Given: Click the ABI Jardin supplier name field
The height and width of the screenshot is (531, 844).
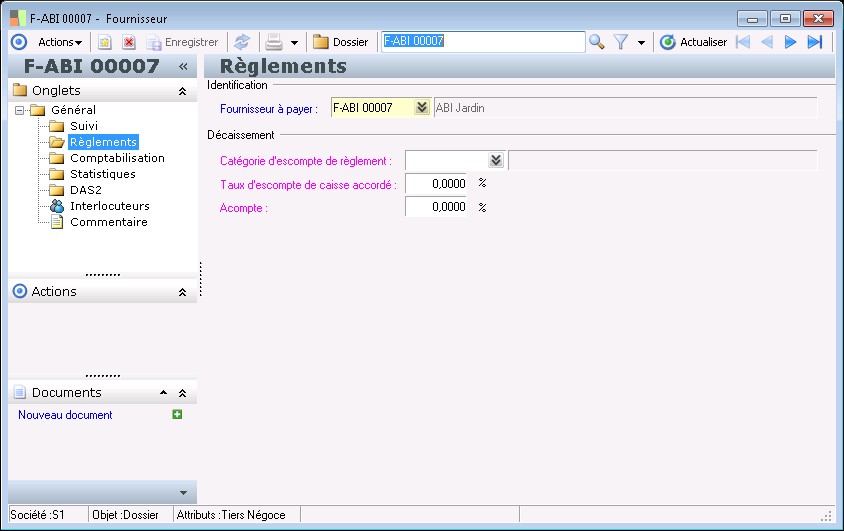Looking at the screenshot, I should [x=625, y=108].
